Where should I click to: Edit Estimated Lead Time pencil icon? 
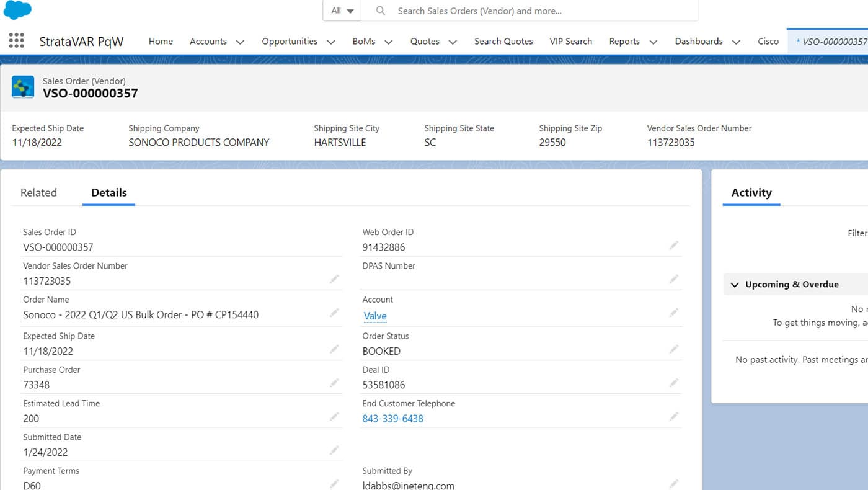click(334, 417)
